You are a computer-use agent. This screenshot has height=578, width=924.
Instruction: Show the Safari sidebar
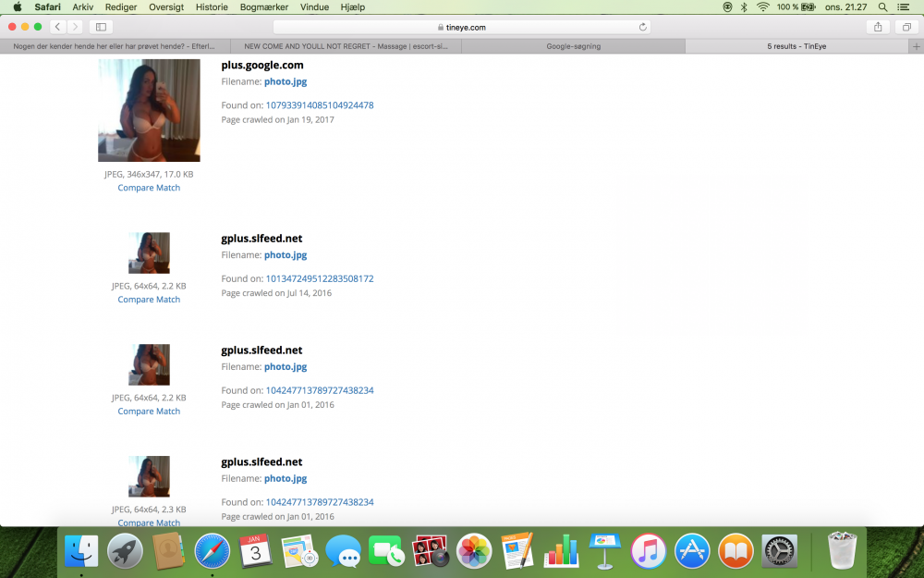click(102, 27)
